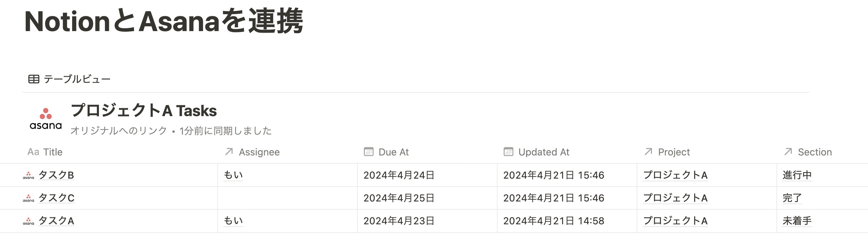This screenshot has width=868, height=250.
Task: Open the オリジナルへのリンク link
Action: (x=119, y=130)
